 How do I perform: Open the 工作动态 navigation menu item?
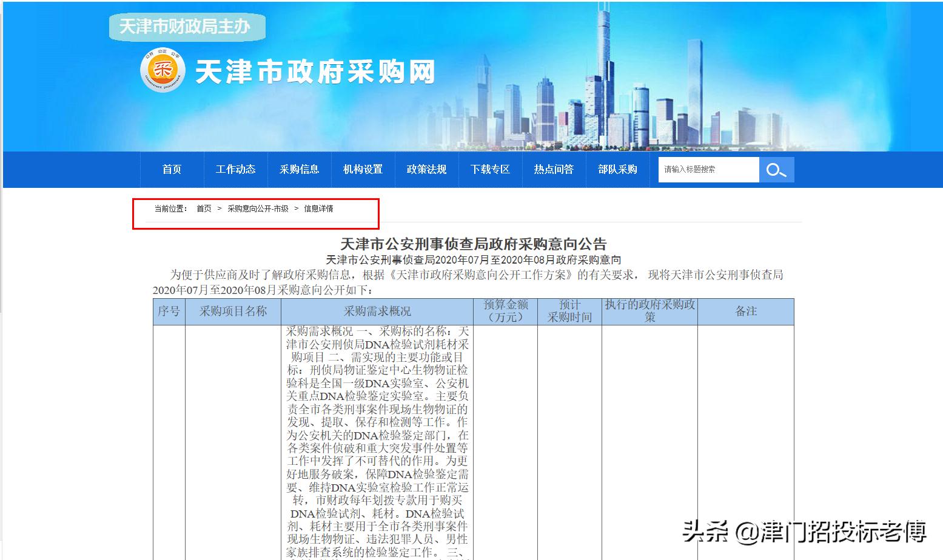[x=236, y=170]
